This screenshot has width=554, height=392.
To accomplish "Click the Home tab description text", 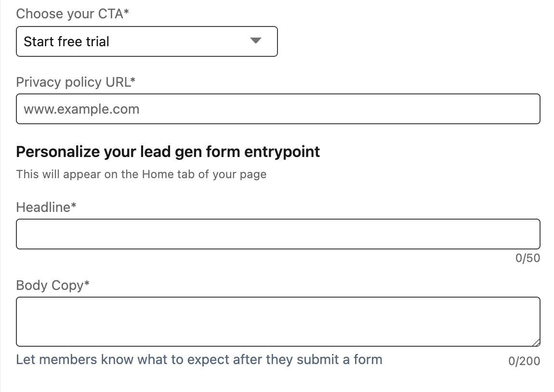I will coord(141,174).
